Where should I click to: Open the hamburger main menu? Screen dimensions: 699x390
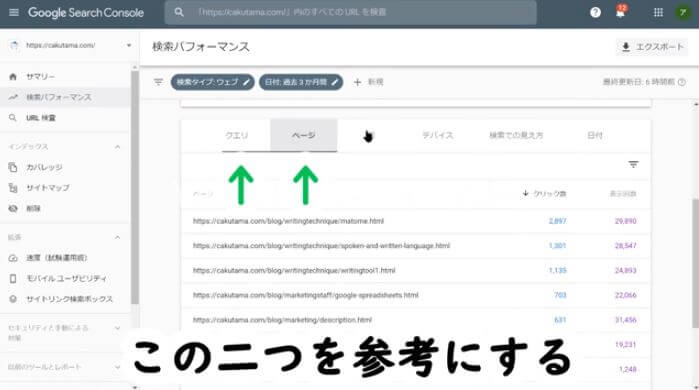(14, 12)
